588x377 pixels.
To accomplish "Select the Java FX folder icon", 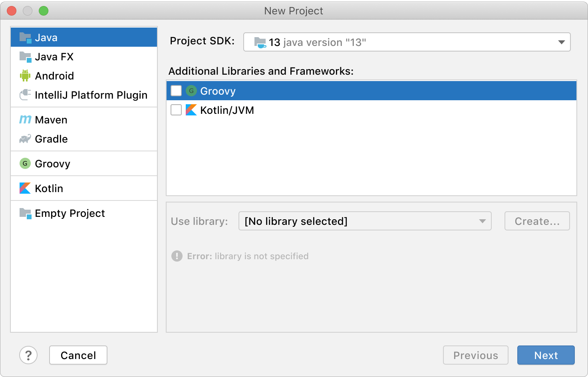I will coord(25,57).
